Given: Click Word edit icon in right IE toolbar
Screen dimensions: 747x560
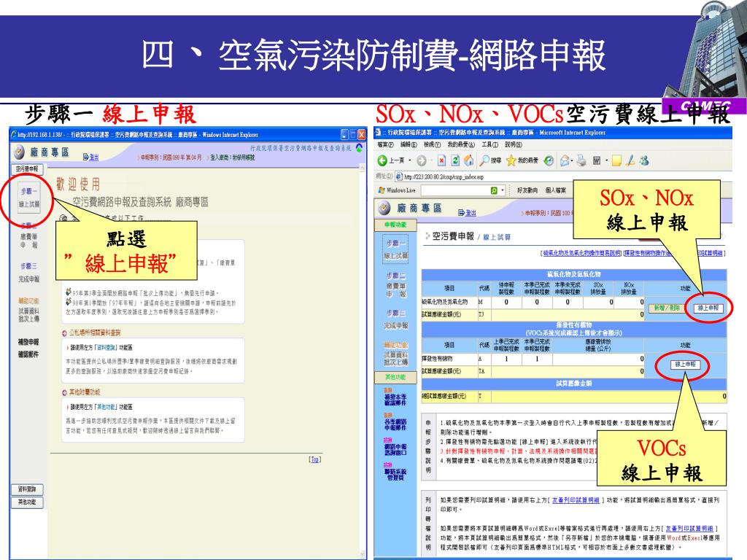Looking at the screenshot, I should coord(597,161).
